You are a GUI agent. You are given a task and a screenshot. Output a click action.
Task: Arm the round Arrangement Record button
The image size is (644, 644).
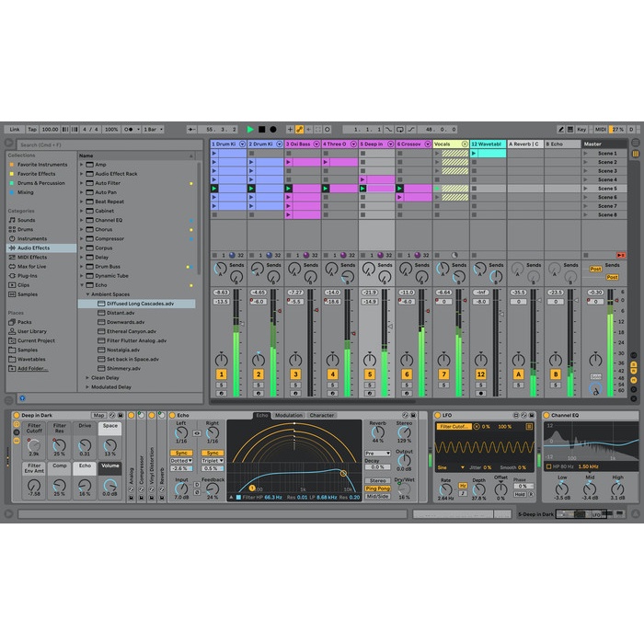(273, 130)
